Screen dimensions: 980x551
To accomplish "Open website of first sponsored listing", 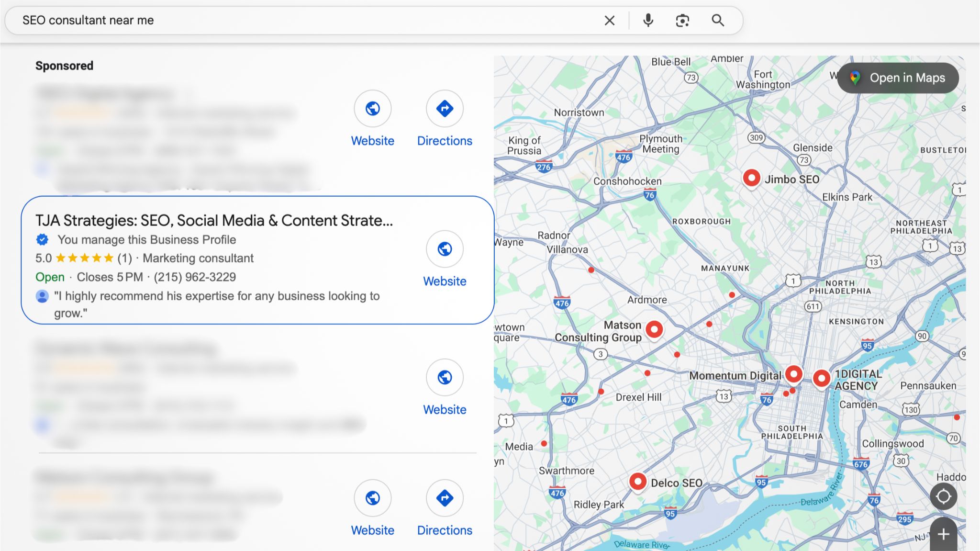I will click(x=372, y=109).
